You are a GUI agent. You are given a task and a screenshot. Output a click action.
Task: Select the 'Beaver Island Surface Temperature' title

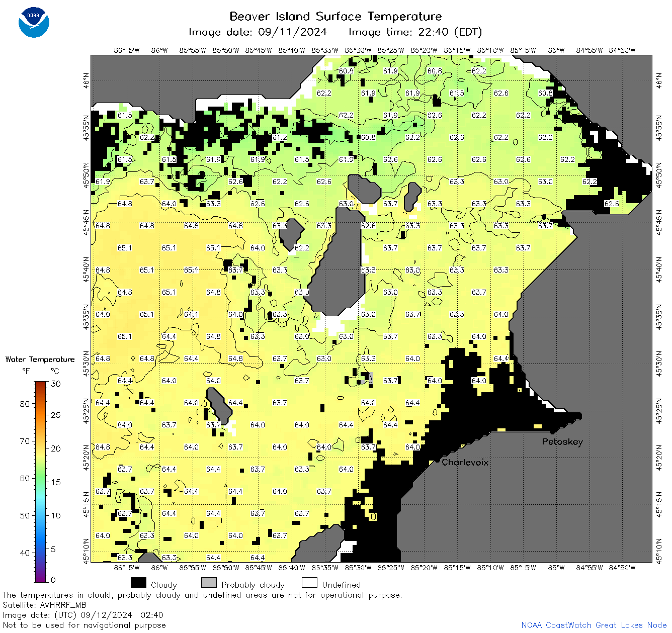pos(335,16)
